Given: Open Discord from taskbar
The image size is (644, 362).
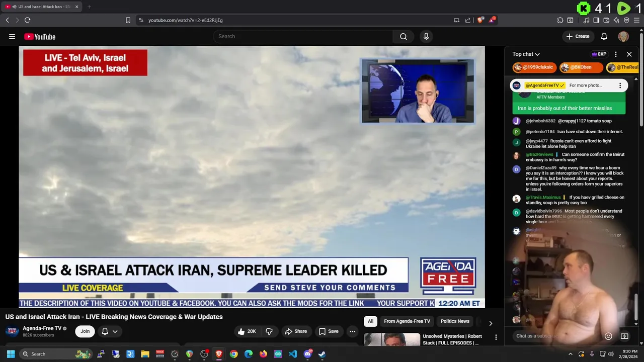Looking at the screenshot, I should coord(307,354).
